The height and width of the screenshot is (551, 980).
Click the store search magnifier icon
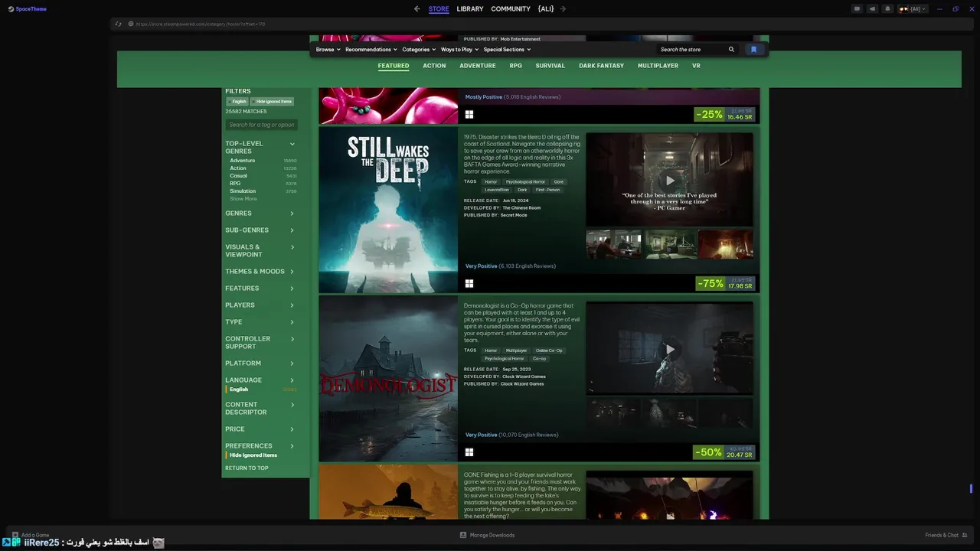pyautogui.click(x=731, y=50)
